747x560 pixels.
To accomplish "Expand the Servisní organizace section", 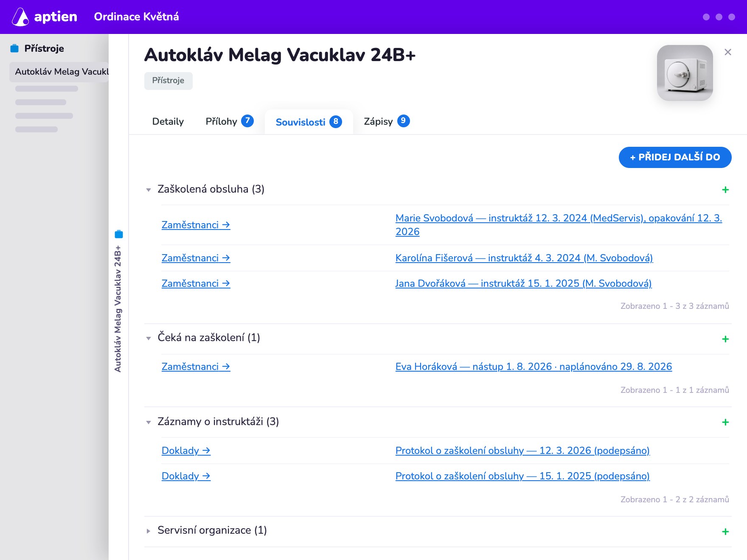I will point(149,531).
